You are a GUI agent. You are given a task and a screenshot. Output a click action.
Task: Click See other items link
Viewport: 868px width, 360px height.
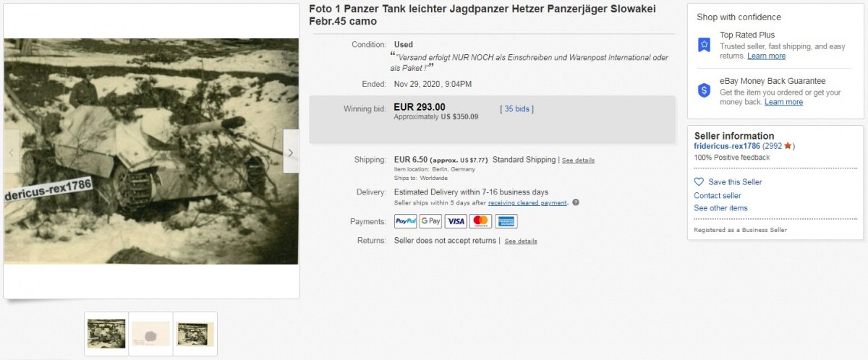click(721, 208)
